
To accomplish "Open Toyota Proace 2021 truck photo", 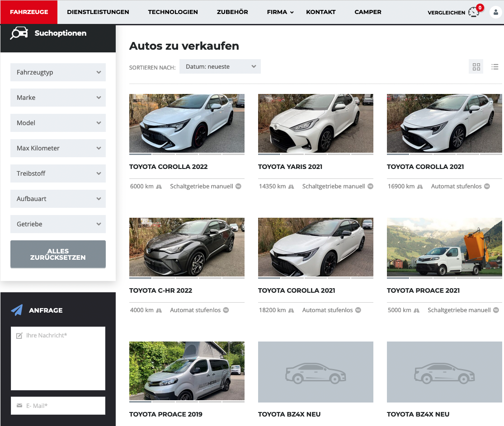I will 444,247.
